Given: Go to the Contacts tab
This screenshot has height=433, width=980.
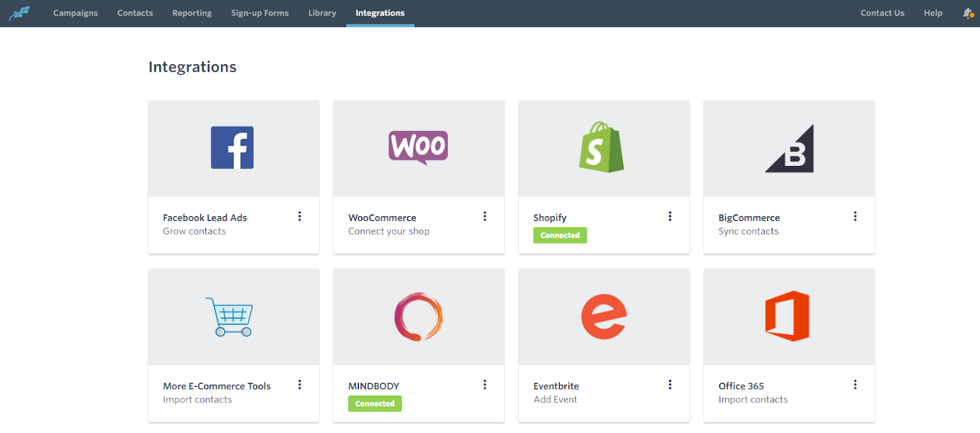Looking at the screenshot, I should pyautogui.click(x=135, y=13).
